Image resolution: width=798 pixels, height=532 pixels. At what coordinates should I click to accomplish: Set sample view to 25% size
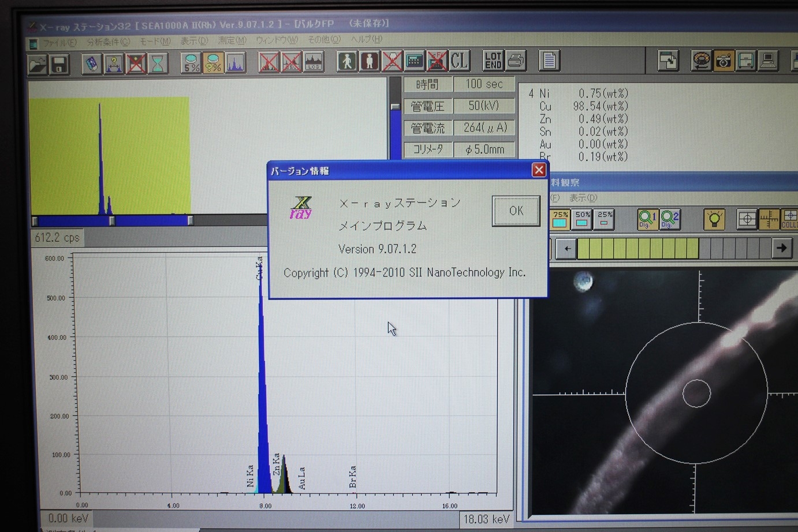(x=605, y=219)
